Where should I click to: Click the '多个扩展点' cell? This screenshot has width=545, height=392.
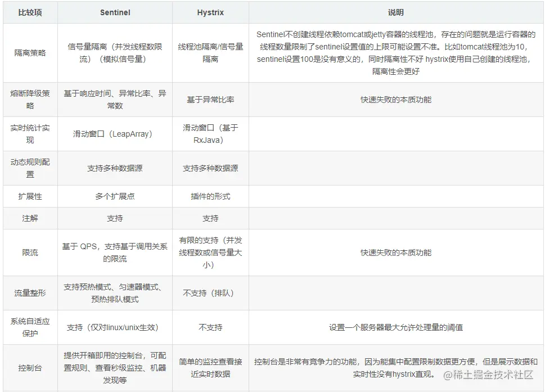(115, 196)
